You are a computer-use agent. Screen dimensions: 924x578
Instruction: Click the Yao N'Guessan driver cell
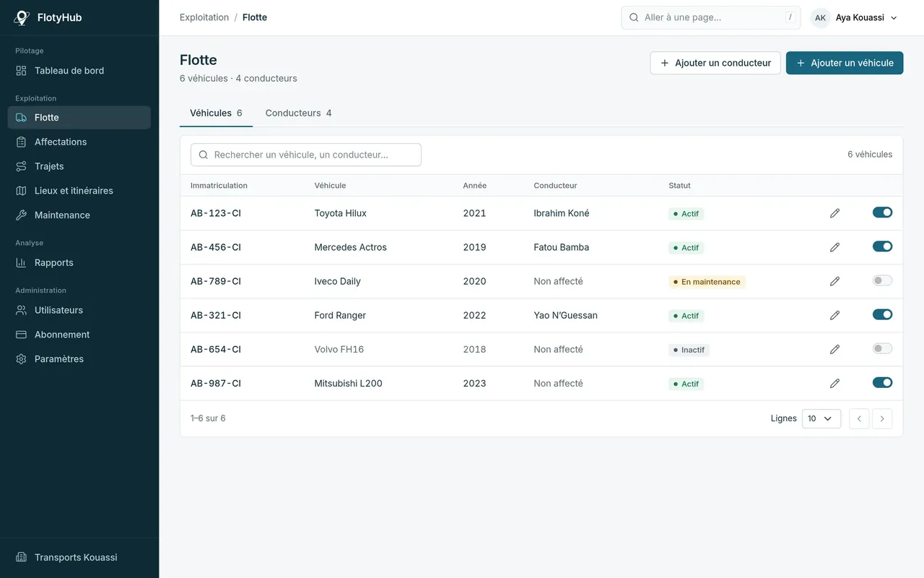tap(566, 315)
